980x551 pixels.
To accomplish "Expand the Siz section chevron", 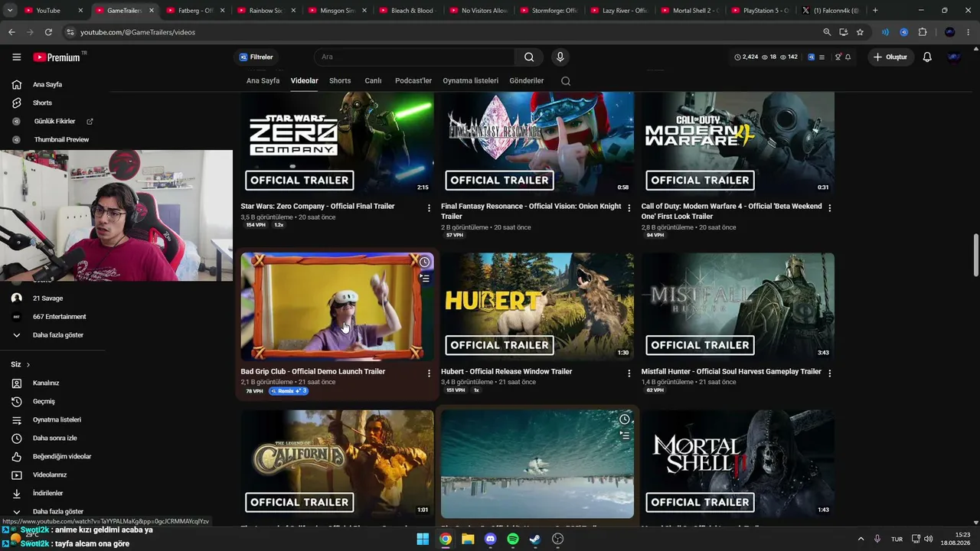I will point(28,365).
